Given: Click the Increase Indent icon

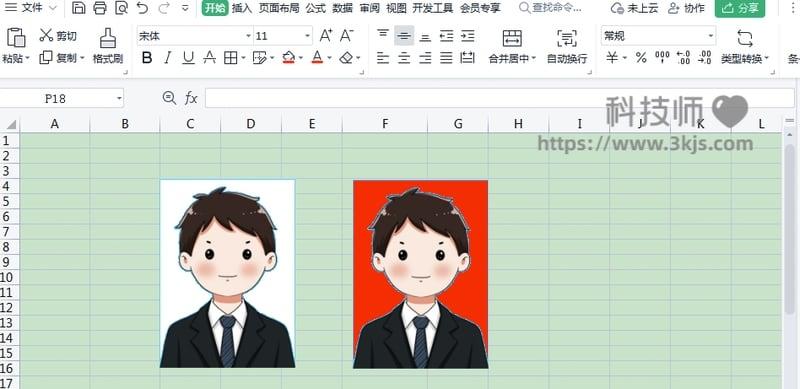Looking at the screenshot, I should pos(467,36).
